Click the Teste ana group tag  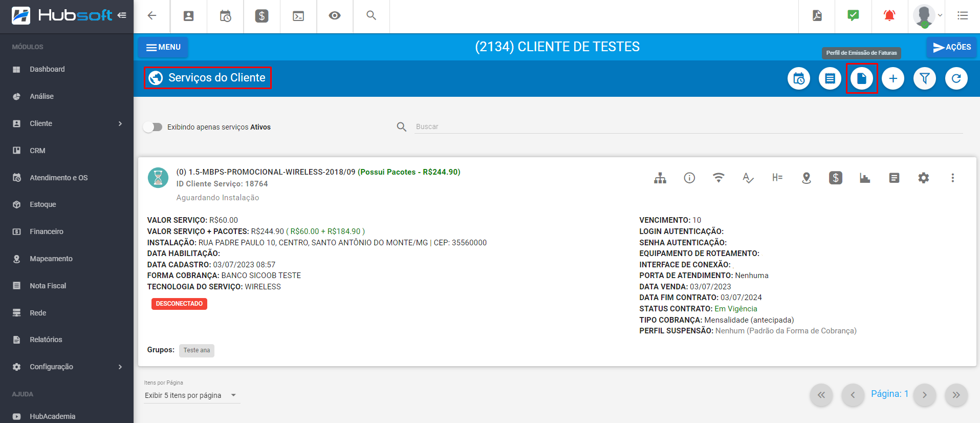[x=197, y=350]
